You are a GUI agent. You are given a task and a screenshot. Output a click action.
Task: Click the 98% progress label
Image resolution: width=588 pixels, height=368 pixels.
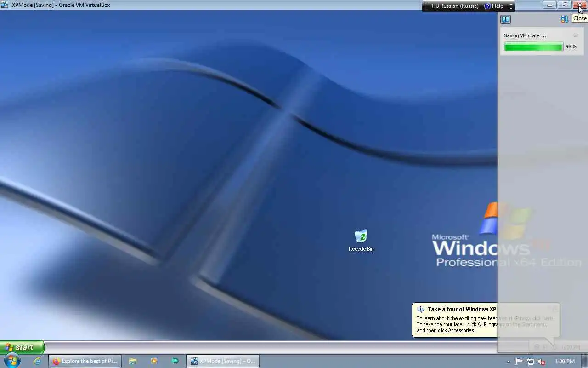click(571, 46)
